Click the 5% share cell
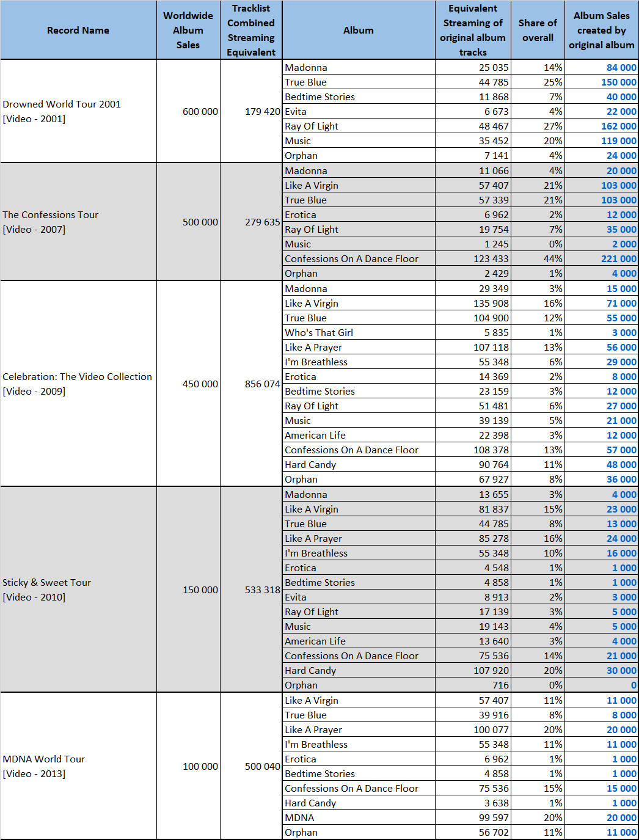This screenshot has width=639, height=840. [x=538, y=420]
